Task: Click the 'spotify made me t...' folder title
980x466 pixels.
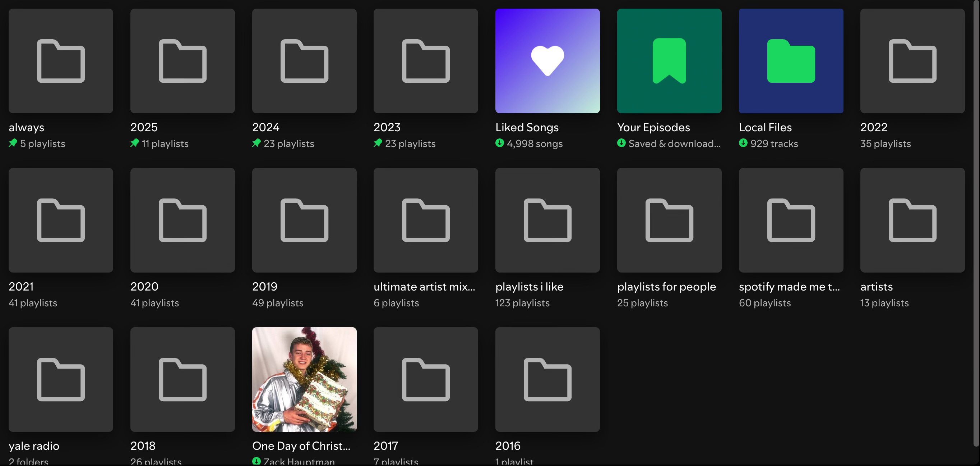Action: coord(789,287)
